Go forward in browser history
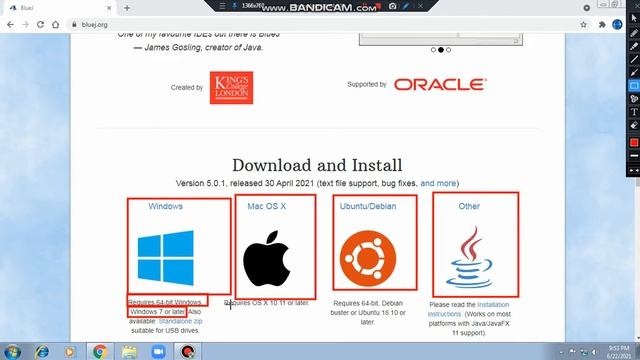This screenshot has height=360, width=640. pyautogui.click(x=25, y=24)
